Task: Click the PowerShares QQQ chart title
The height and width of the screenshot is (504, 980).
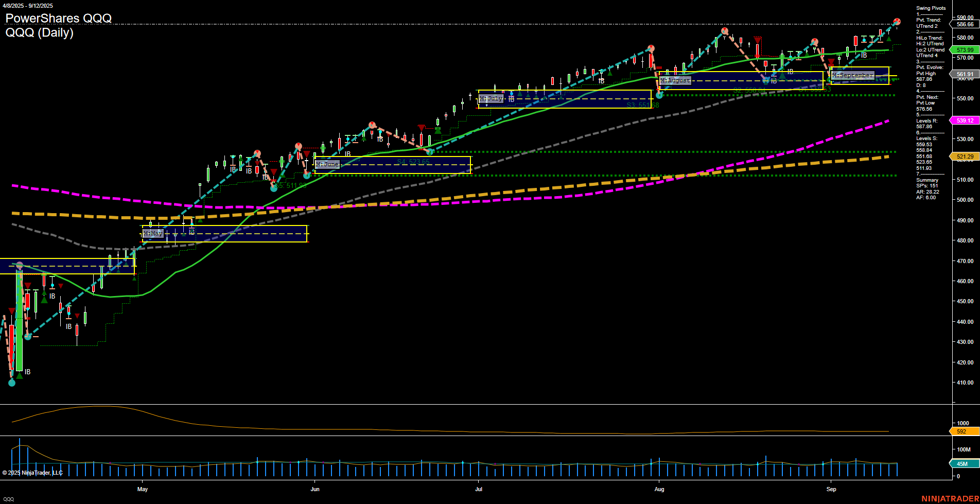Action: (58, 18)
